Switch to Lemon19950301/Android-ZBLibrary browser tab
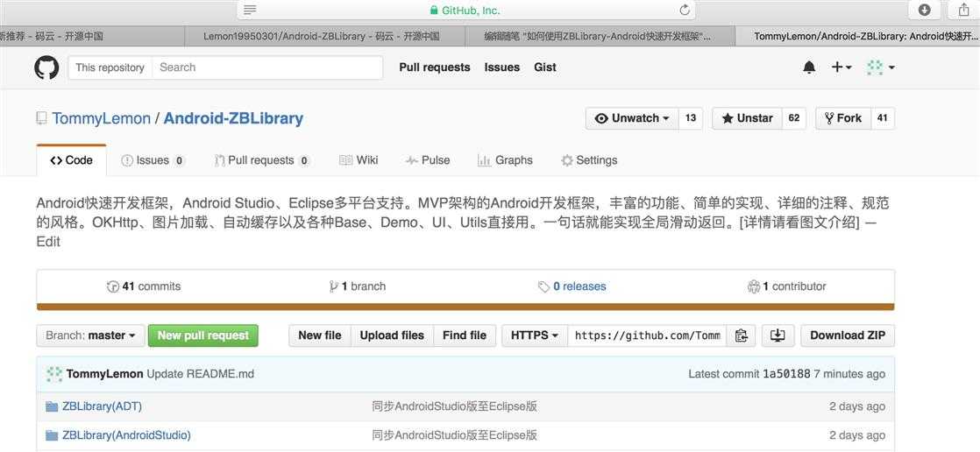Image resolution: width=980 pixels, height=452 pixels. point(325,36)
